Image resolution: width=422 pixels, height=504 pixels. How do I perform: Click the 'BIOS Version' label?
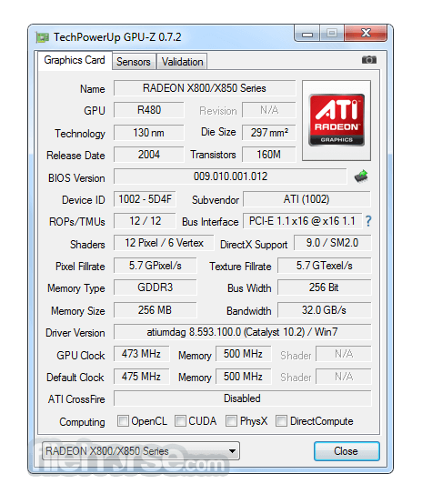[x=76, y=177]
